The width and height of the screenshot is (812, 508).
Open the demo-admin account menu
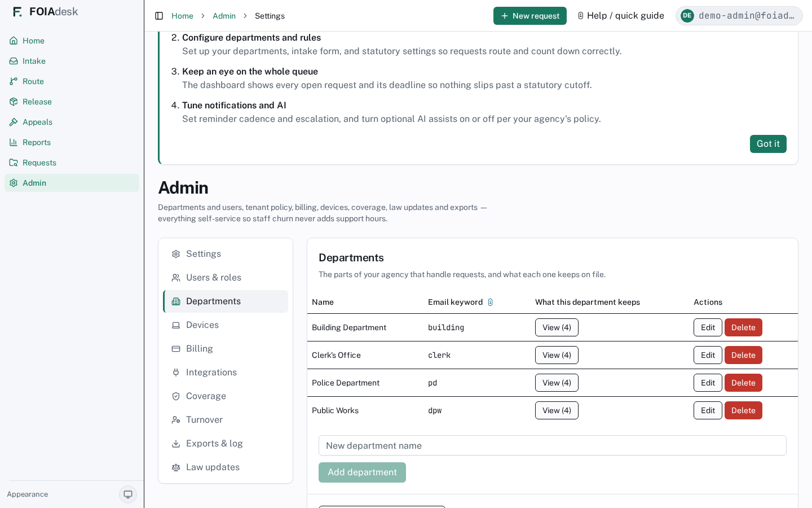coord(739,16)
